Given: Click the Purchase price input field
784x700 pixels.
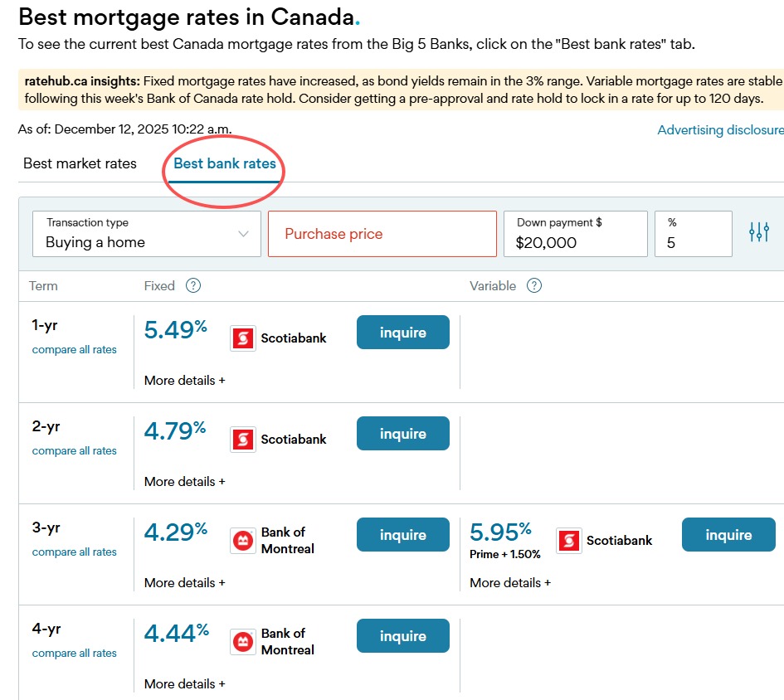Looking at the screenshot, I should pyautogui.click(x=382, y=234).
